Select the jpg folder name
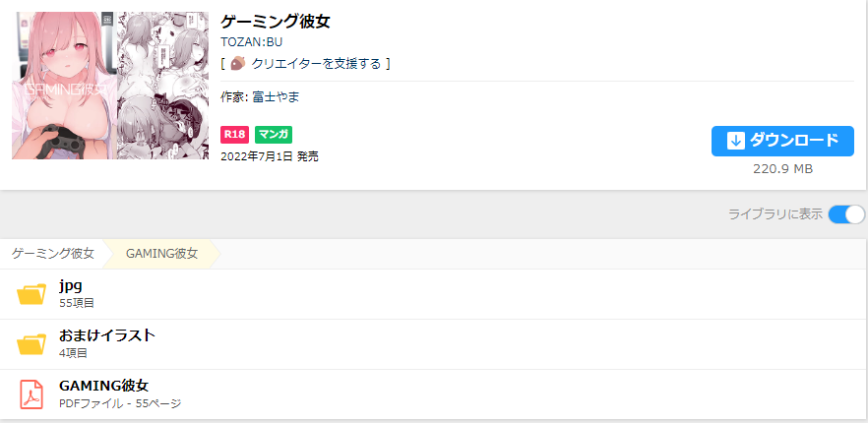Image resolution: width=868 pixels, height=423 pixels. point(70,285)
